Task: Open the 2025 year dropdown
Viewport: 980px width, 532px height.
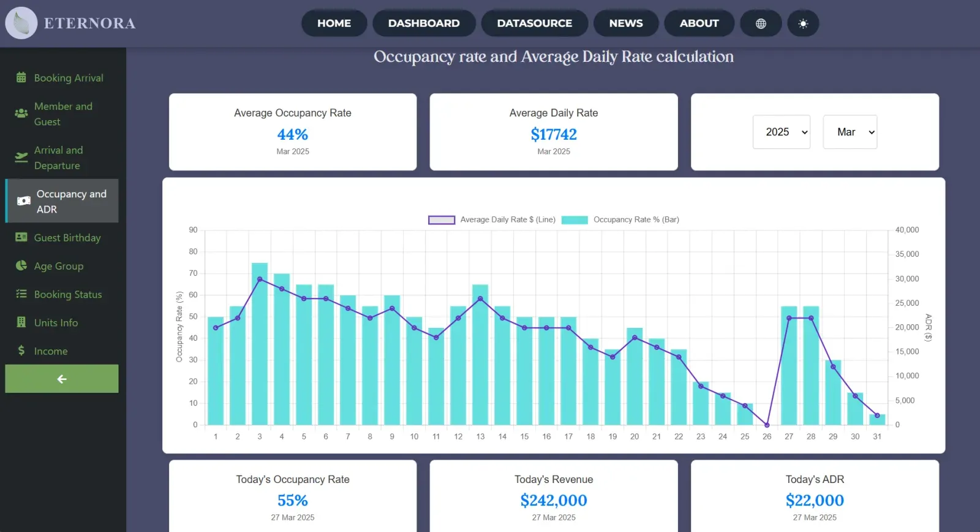Action: 782,132
